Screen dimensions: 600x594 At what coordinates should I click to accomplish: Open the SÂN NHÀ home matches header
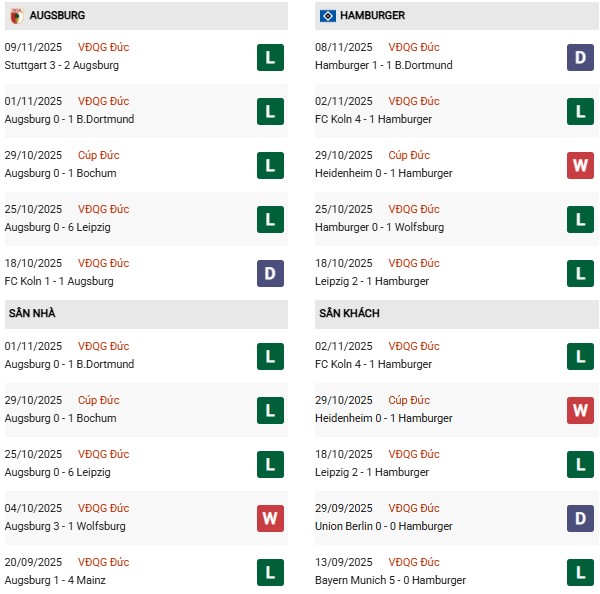[x=32, y=313]
